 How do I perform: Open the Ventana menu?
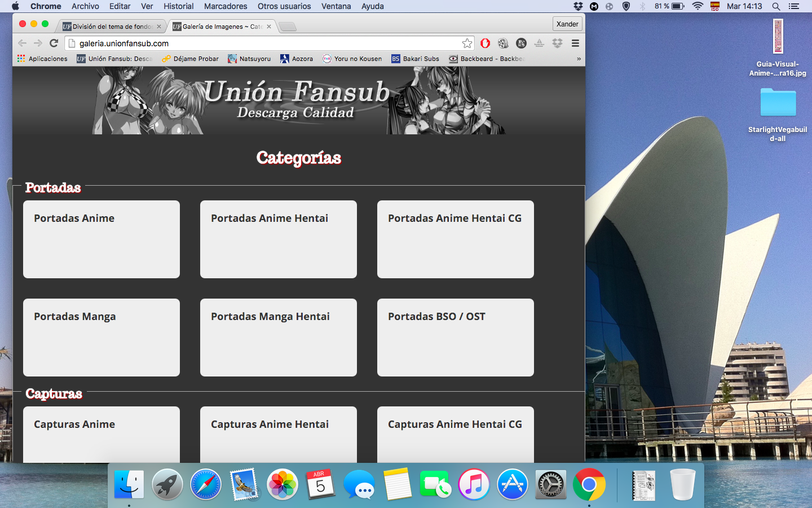[x=336, y=6]
